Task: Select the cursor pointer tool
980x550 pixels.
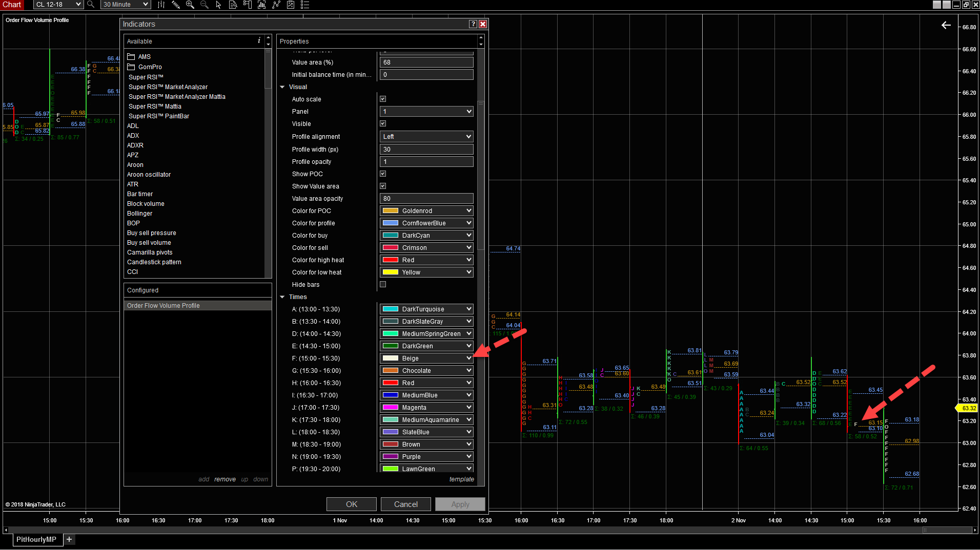Action: [x=218, y=5]
